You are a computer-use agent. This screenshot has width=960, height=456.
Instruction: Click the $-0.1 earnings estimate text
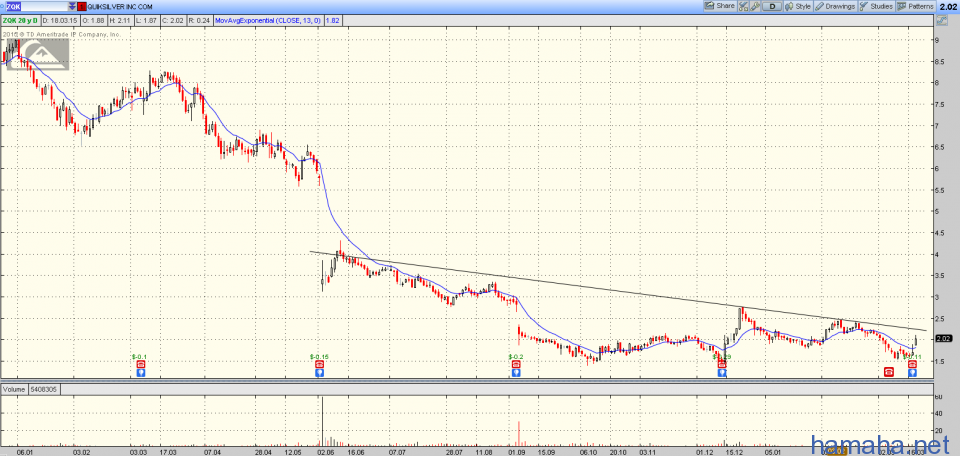[x=140, y=356]
